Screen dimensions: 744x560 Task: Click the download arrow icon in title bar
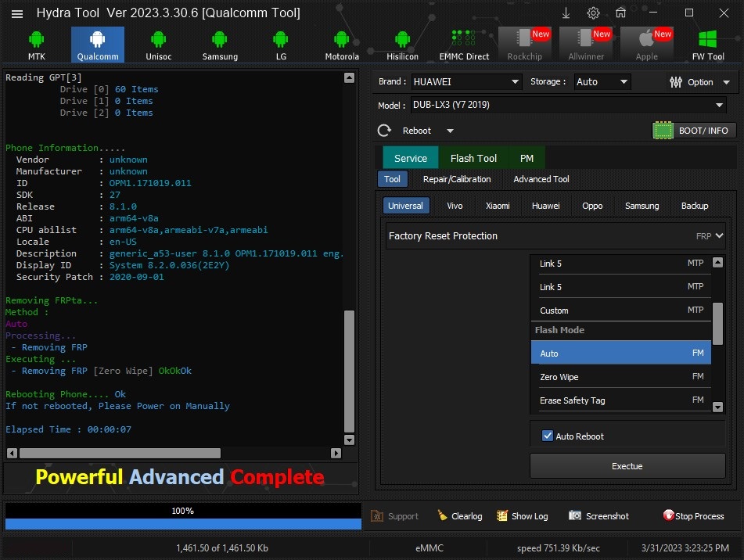(566, 13)
